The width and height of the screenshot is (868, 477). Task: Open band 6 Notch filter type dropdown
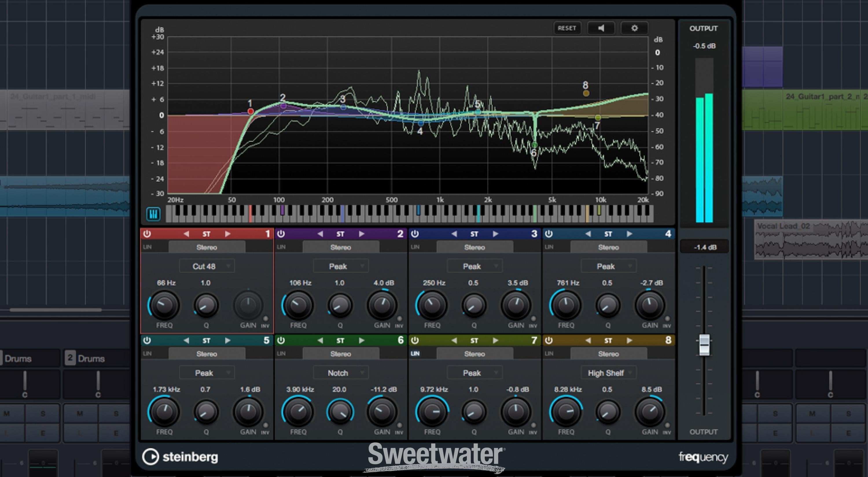click(341, 373)
